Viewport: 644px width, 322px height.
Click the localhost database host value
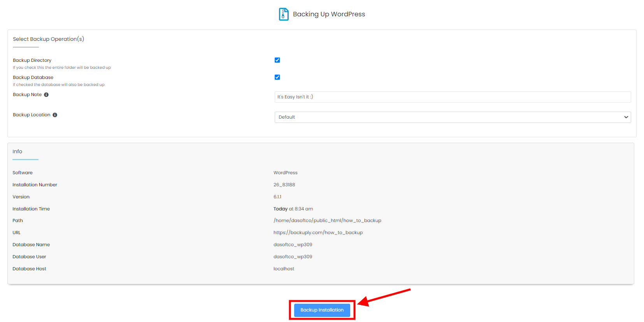click(284, 269)
